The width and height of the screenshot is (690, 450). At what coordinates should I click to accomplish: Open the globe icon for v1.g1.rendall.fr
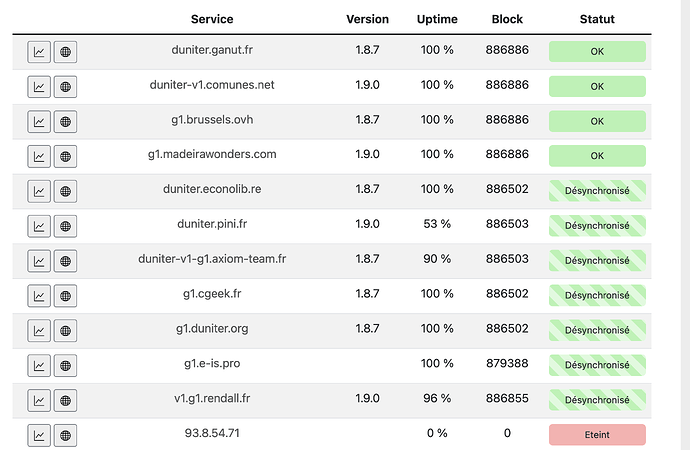(x=66, y=400)
